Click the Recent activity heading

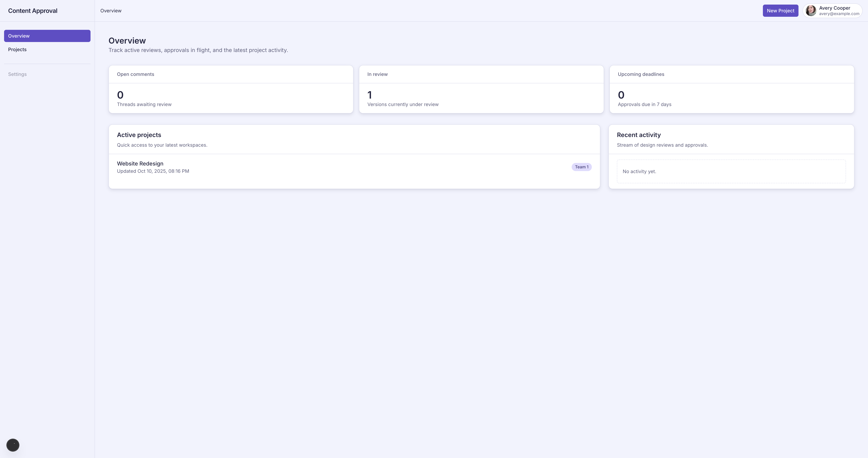point(638,135)
